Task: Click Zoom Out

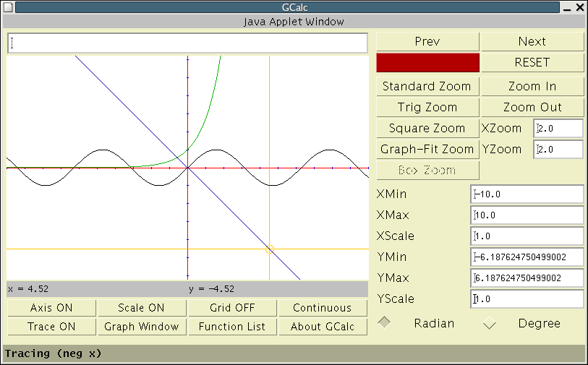Action: 532,107
